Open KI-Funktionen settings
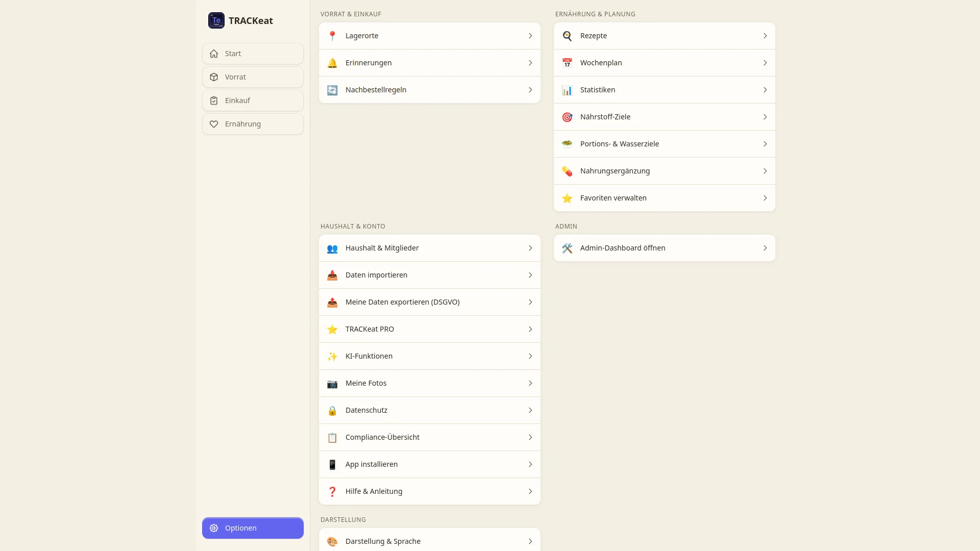This screenshot has height=551, width=980. (x=430, y=356)
